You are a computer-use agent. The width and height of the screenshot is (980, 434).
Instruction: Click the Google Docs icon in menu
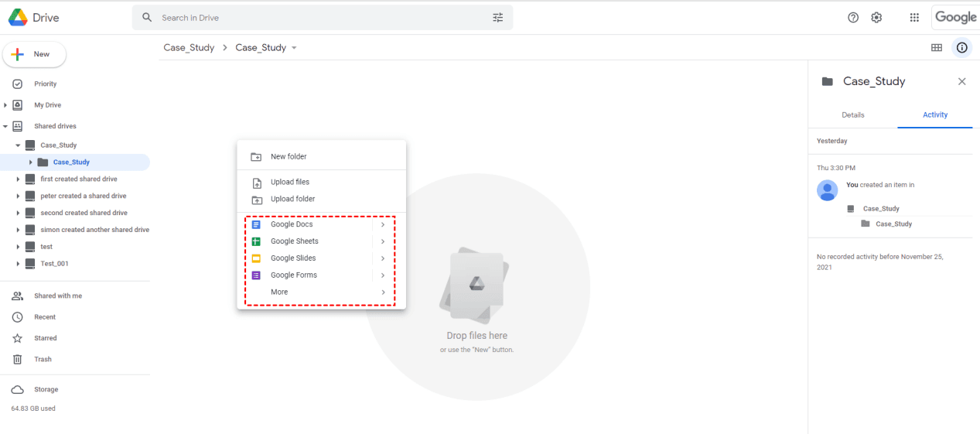256,224
